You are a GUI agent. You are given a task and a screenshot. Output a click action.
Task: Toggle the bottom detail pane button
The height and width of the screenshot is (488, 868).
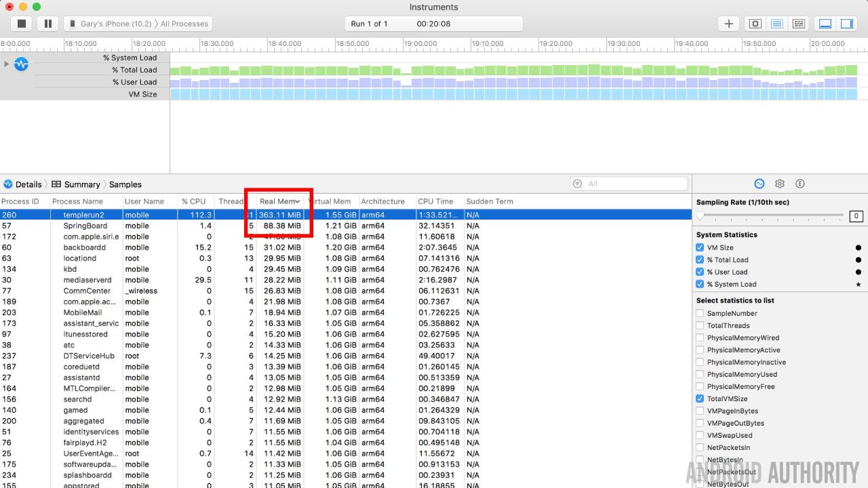825,24
